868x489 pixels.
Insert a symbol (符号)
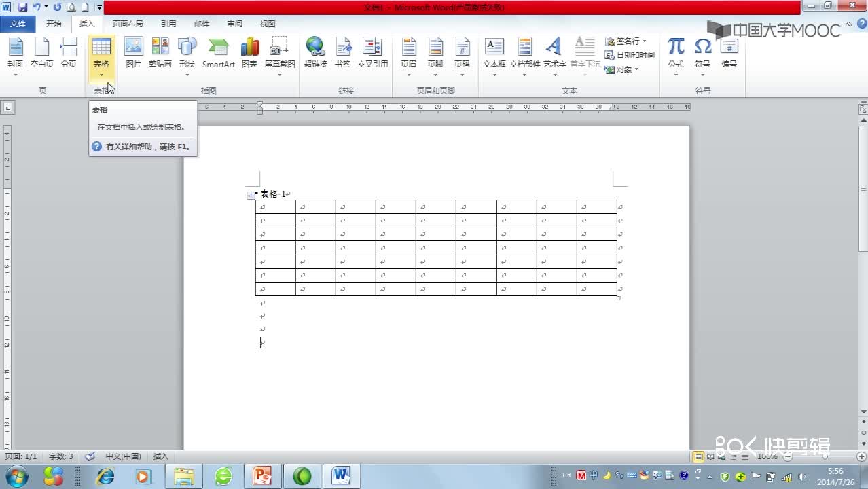(702, 56)
